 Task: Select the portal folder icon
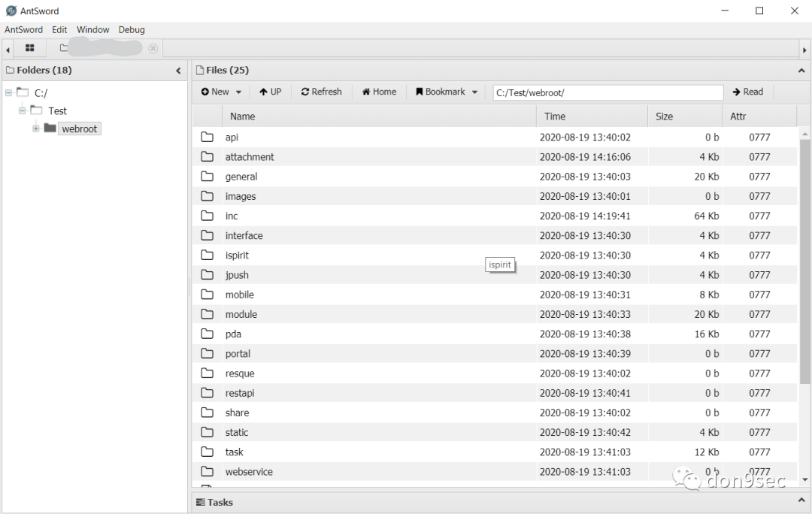pos(208,353)
